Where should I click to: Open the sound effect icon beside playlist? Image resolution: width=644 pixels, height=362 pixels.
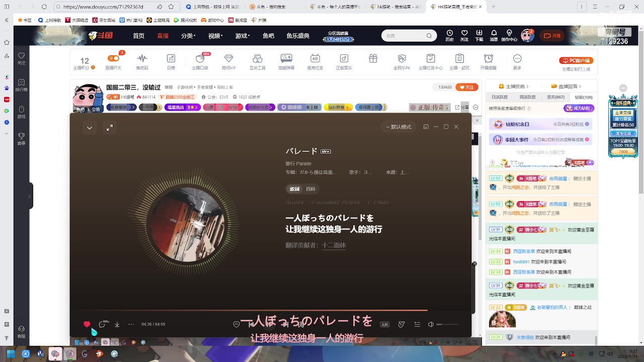[x=401, y=324]
